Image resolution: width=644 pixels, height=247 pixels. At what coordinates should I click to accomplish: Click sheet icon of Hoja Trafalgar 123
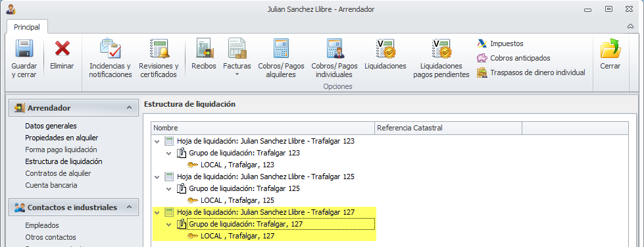tap(169, 141)
